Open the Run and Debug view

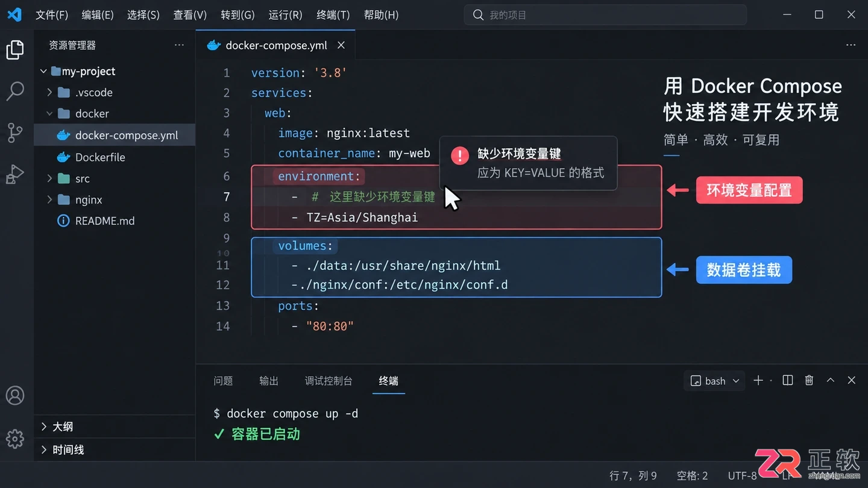pyautogui.click(x=15, y=174)
